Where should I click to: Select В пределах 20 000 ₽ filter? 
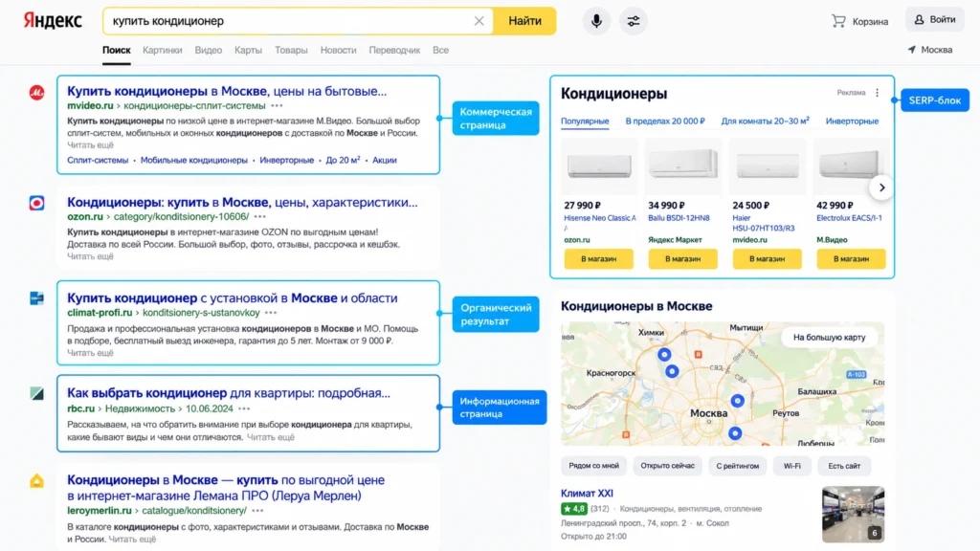point(665,121)
